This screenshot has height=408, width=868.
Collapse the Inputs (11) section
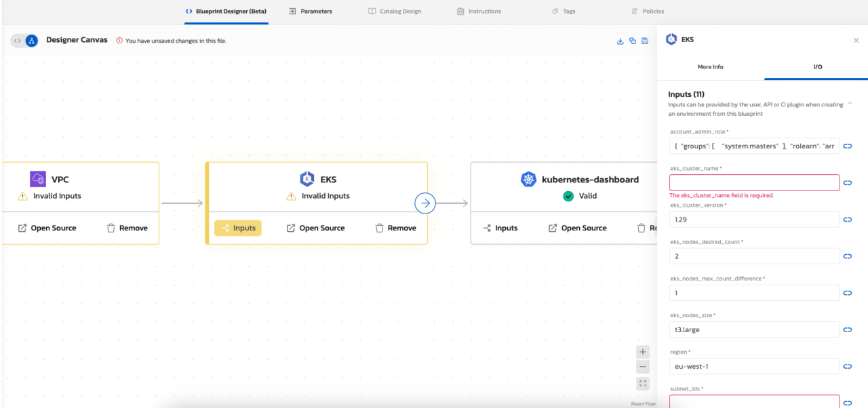pos(850,104)
